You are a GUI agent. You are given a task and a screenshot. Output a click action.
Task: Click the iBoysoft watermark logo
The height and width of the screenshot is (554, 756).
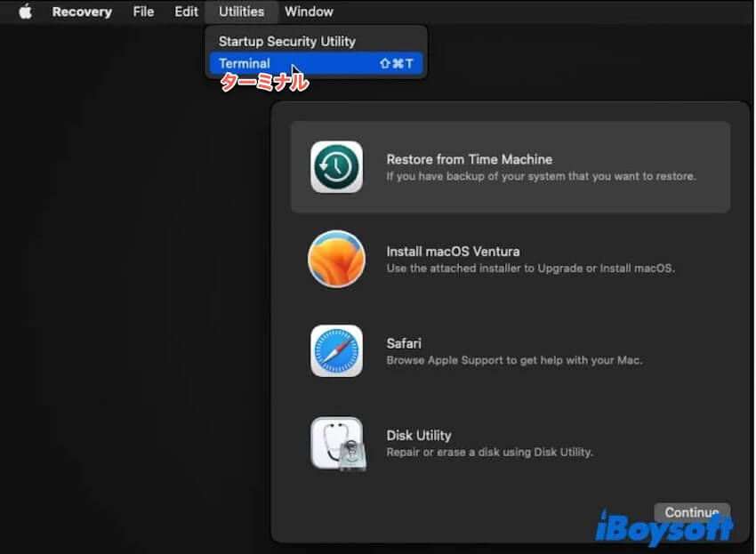coord(664,526)
